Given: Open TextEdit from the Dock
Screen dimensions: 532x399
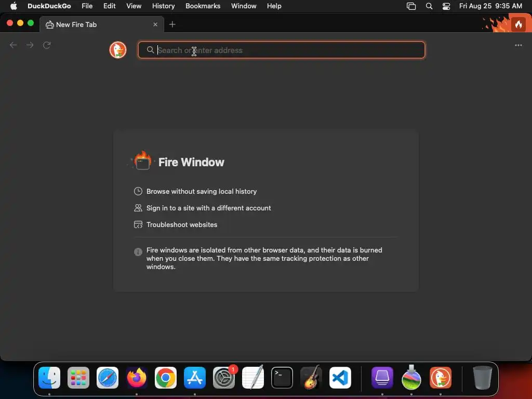Looking at the screenshot, I should 253,378.
